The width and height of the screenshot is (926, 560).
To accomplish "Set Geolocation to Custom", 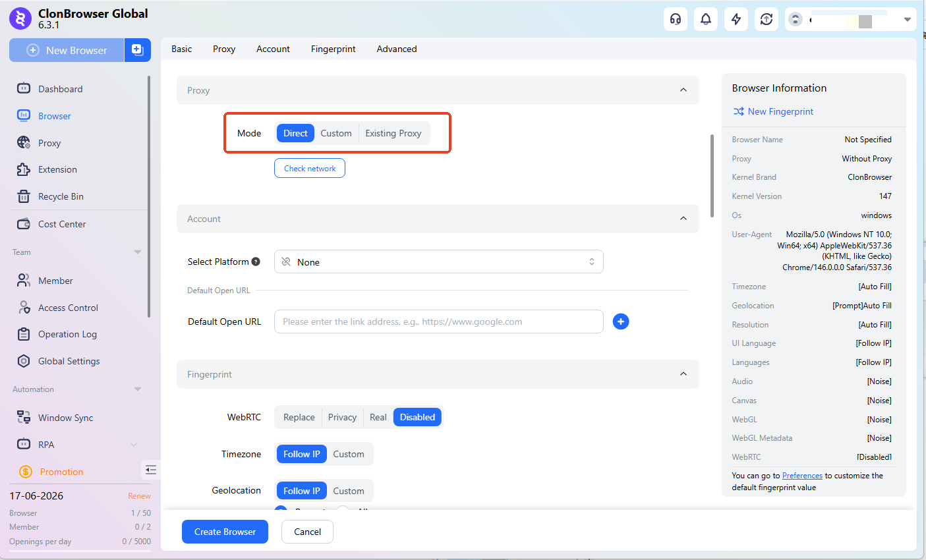I will [349, 491].
